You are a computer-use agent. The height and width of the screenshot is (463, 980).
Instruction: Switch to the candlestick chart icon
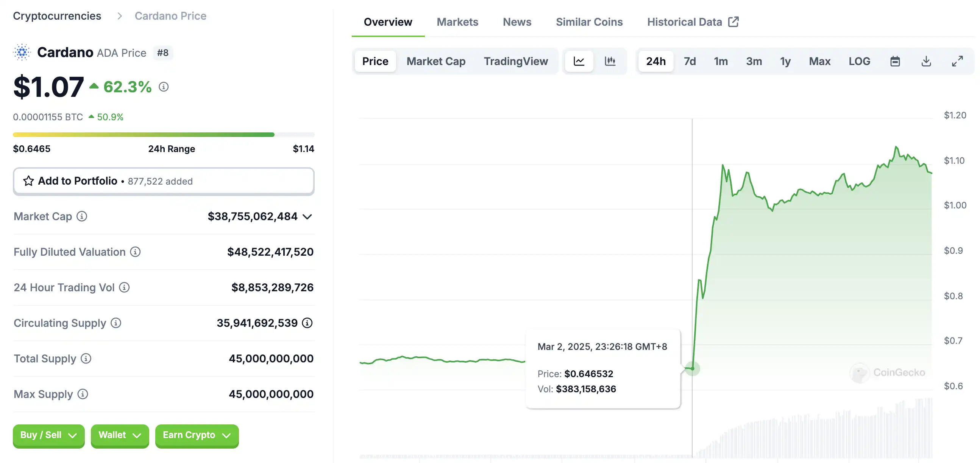click(x=610, y=61)
